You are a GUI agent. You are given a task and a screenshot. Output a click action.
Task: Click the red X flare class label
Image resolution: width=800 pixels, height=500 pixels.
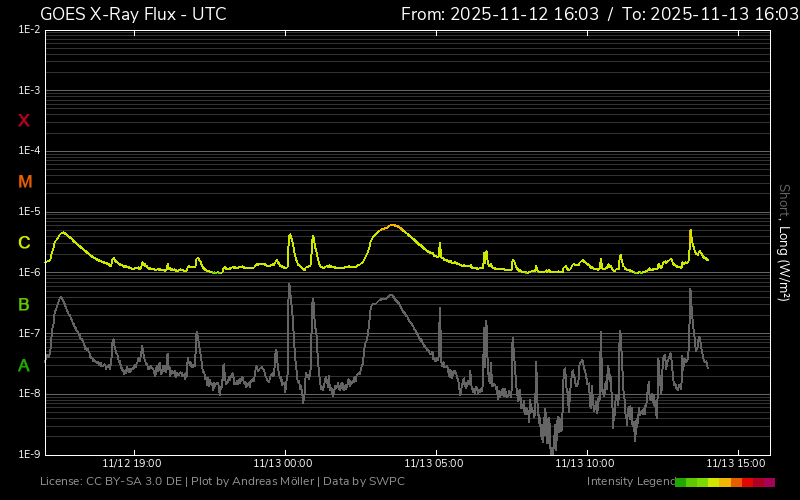[24, 121]
